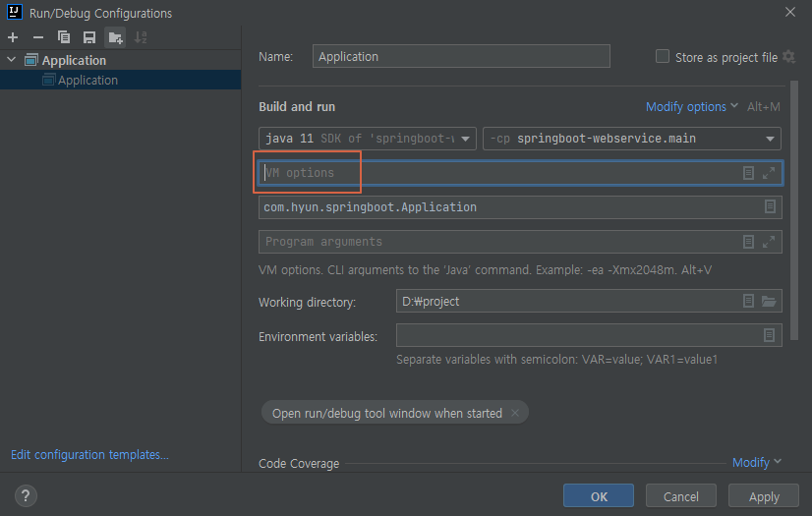Click the main class field com.hyun.springboot.Application
Screen dimensions: 812x516
[x=520, y=207]
